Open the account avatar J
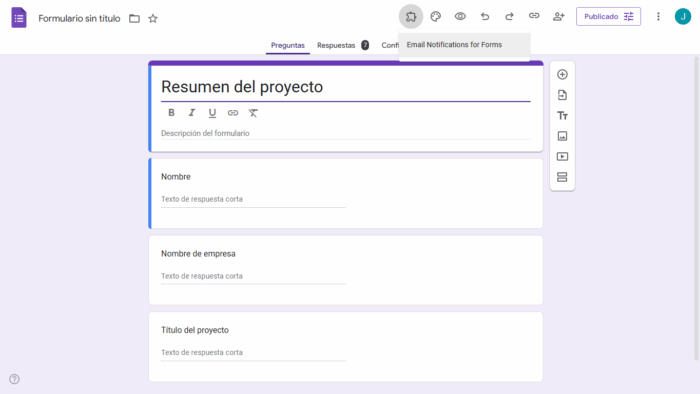This screenshot has width=700, height=394. (683, 17)
